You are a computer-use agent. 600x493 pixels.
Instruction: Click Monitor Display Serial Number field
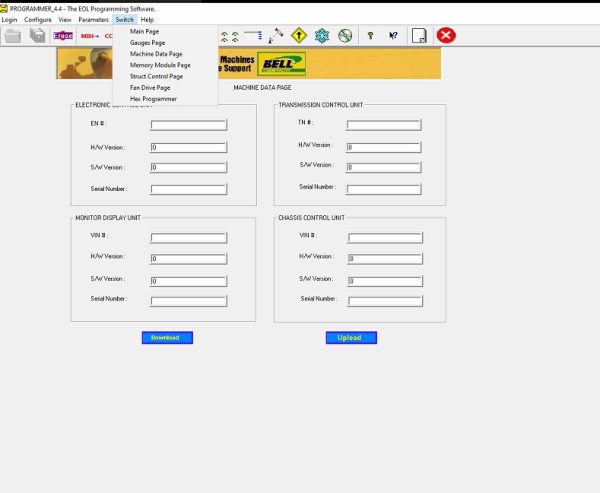click(188, 301)
